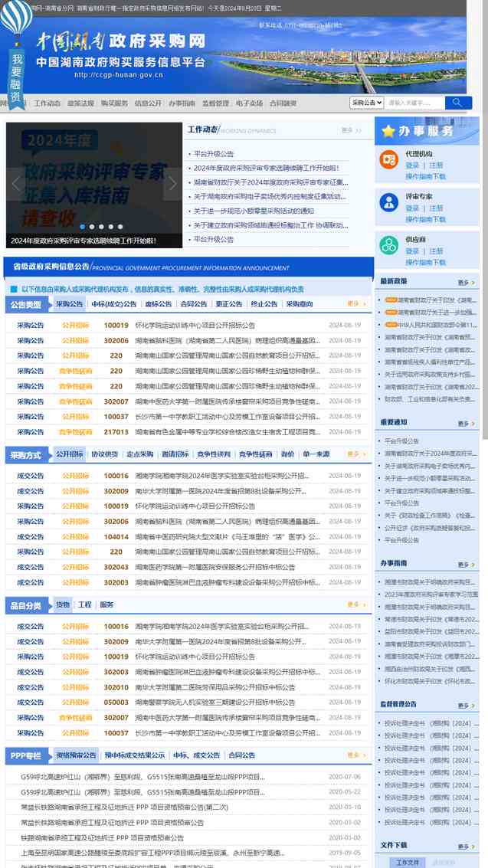Select the 询价 procurement method tab
The width and height of the screenshot is (488, 868).
(288, 454)
